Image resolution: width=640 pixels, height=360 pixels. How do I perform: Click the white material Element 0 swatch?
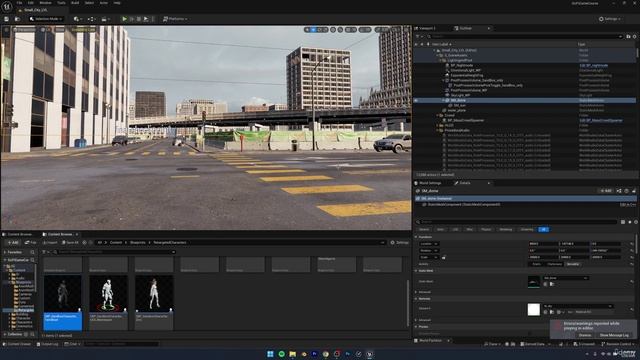point(533,309)
